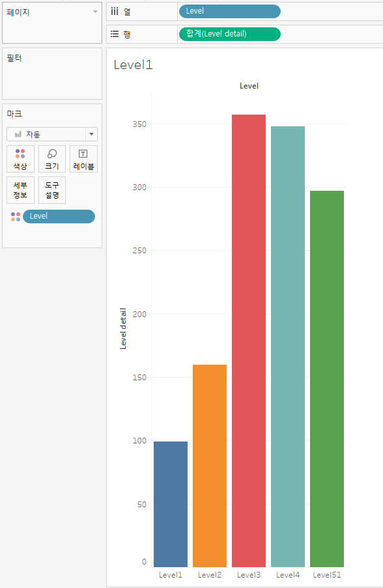Image resolution: width=383 pixels, height=588 pixels.
Task: Open the Size (크기) mark card
Action: point(52,159)
